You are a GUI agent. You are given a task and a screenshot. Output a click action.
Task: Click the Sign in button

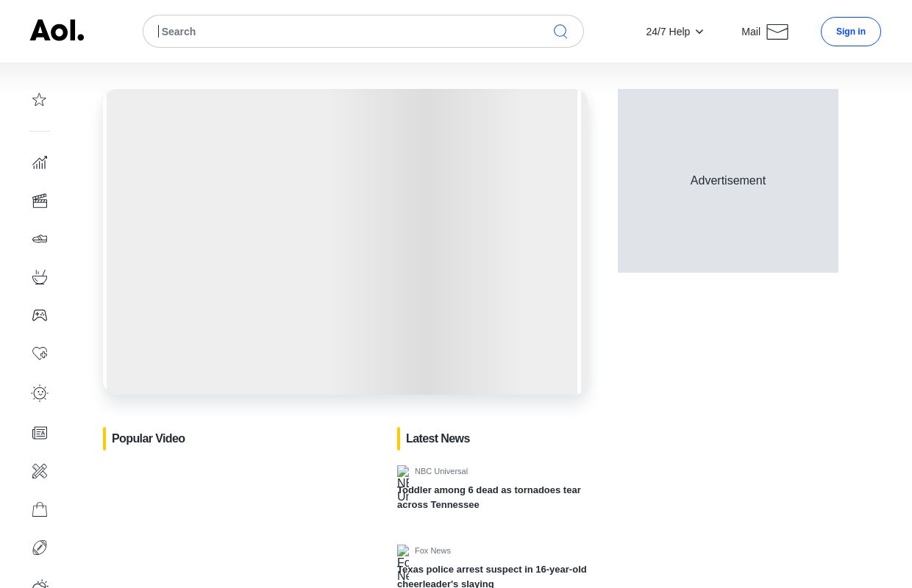tap(850, 32)
